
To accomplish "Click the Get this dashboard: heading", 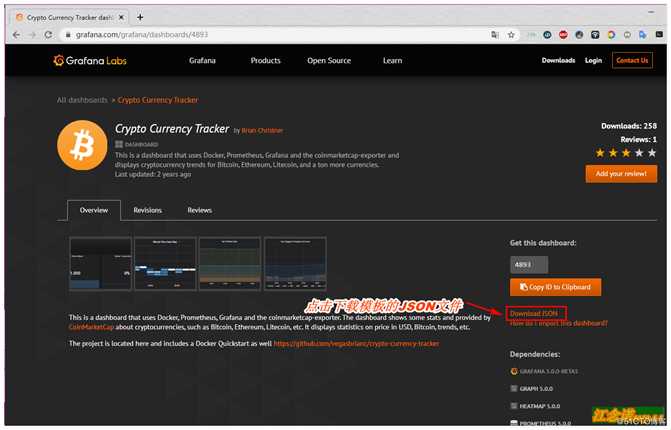I will coord(543,243).
